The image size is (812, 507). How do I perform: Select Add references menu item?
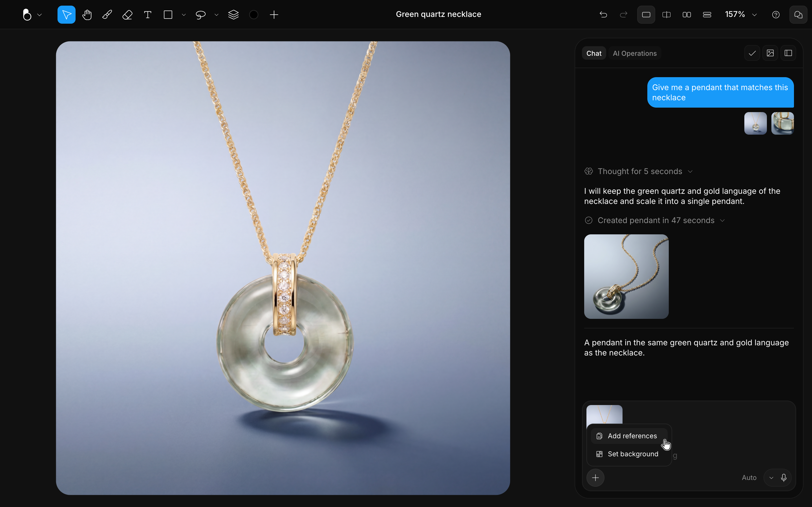629,436
